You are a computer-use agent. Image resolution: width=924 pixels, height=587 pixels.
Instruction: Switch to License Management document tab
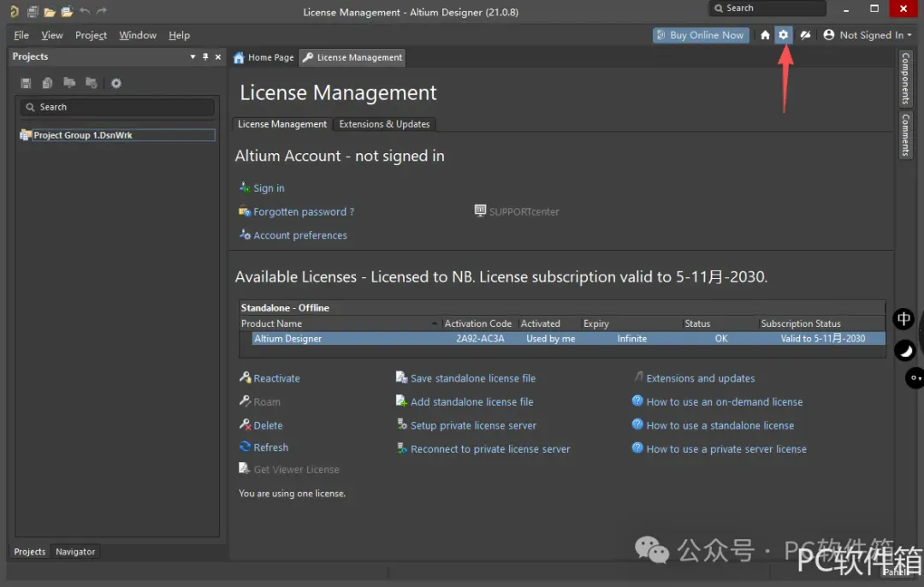pos(352,57)
